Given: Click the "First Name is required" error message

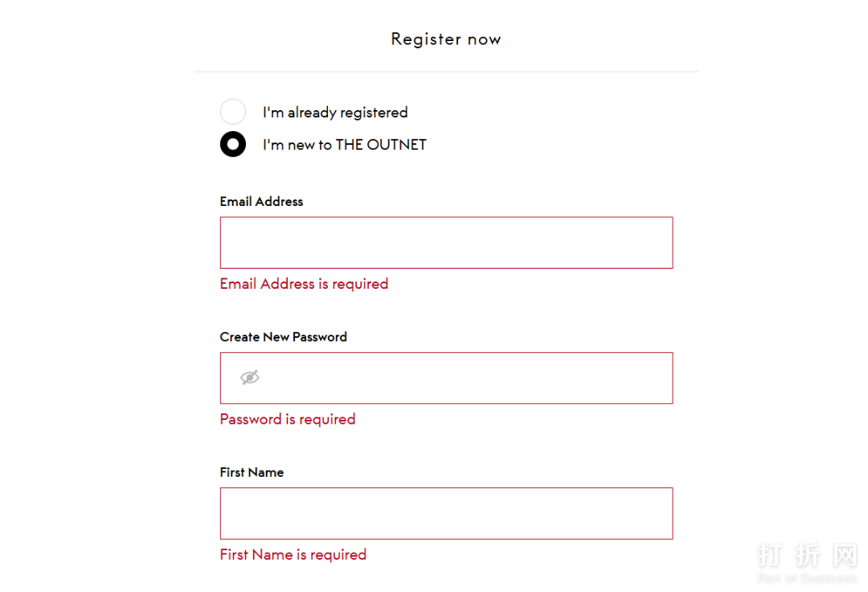Looking at the screenshot, I should [293, 554].
